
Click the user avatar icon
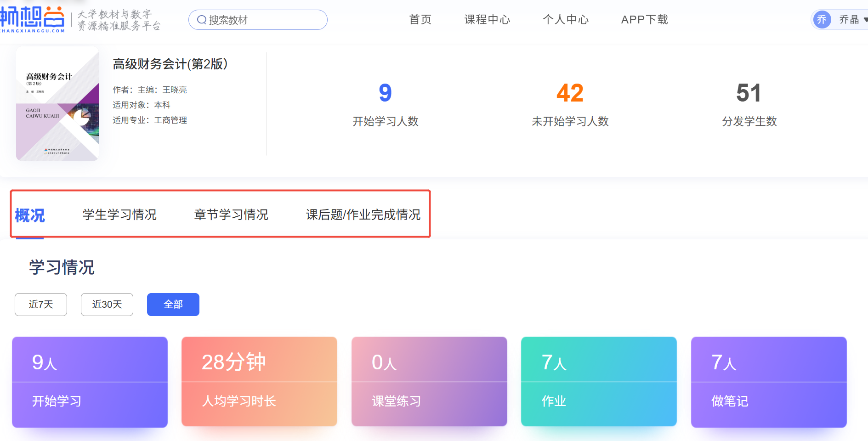[822, 20]
